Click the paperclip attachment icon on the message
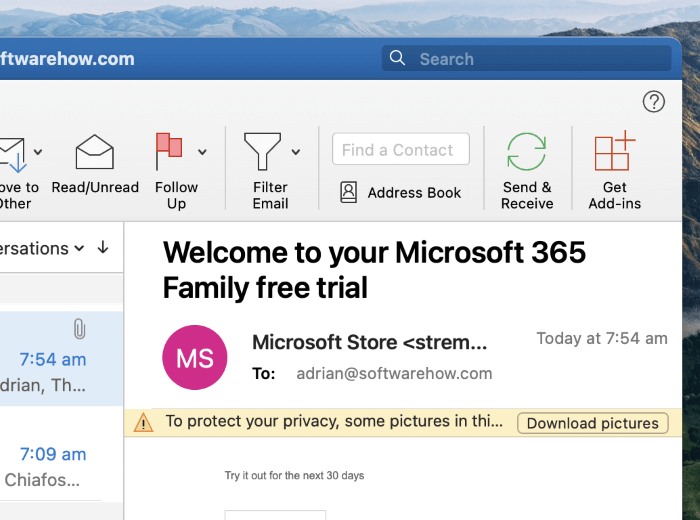The height and width of the screenshot is (520, 700). [x=79, y=329]
